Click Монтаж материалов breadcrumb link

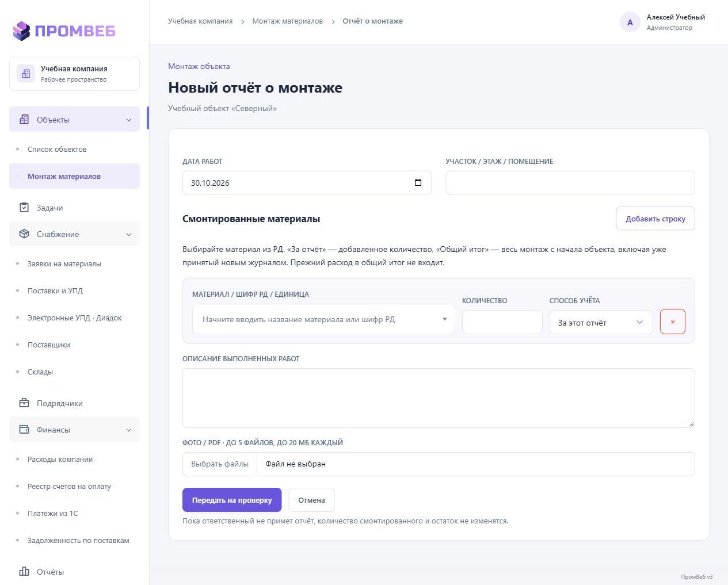pos(288,21)
